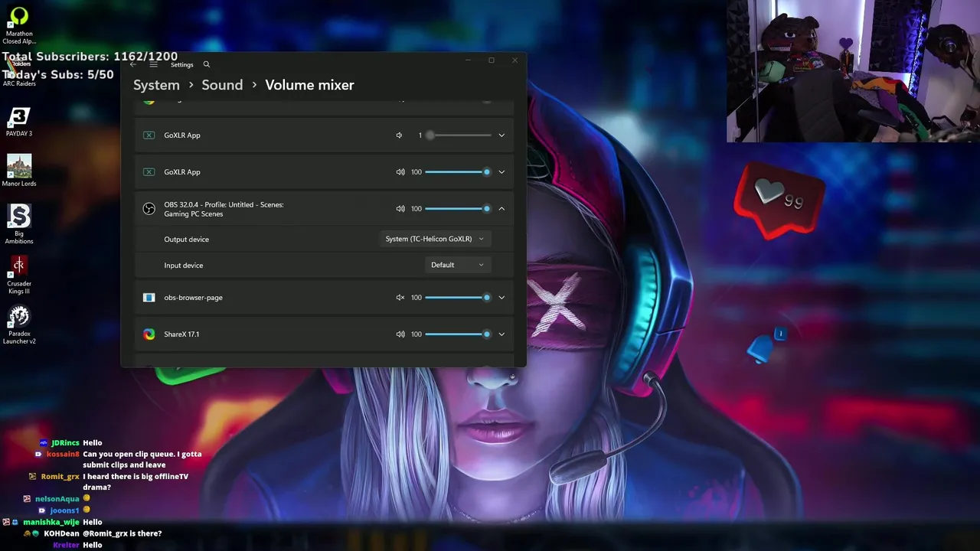Expand the ShareX 17.1 row
The image size is (980, 551).
click(501, 334)
